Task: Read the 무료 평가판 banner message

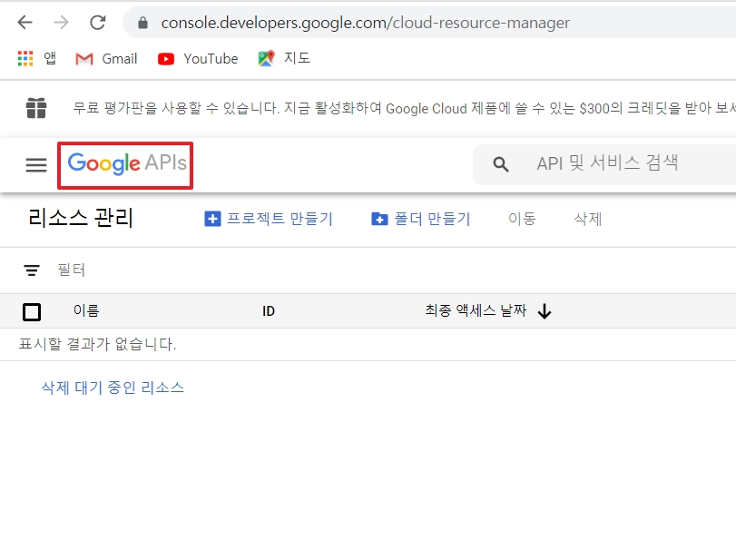Action: click(x=404, y=108)
